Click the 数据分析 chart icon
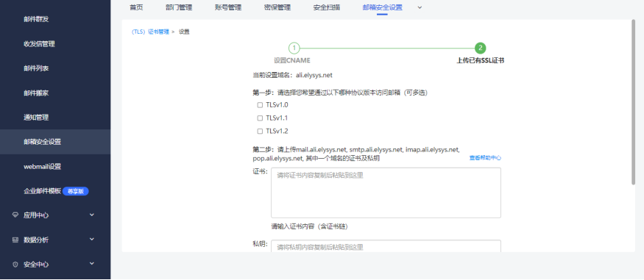The width and height of the screenshot is (644, 280). click(15, 240)
